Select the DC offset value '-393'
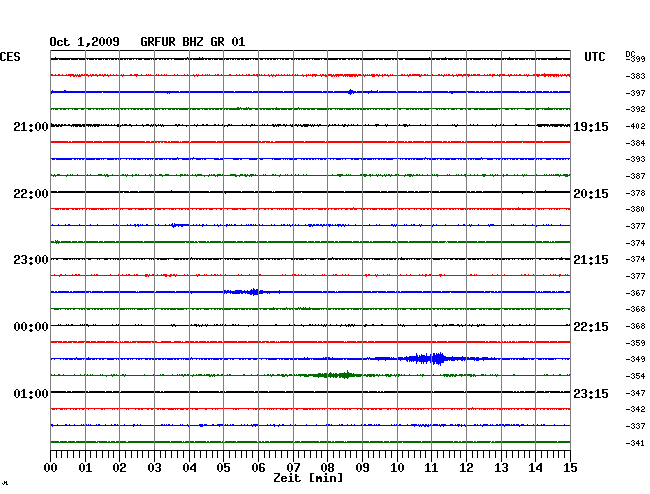This screenshot has height=494, width=650. pos(635,159)
